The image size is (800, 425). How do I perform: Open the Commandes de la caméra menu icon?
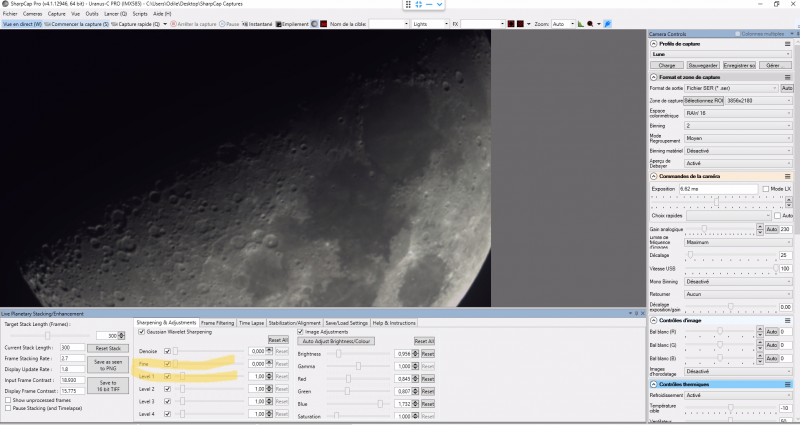point(787,176)
